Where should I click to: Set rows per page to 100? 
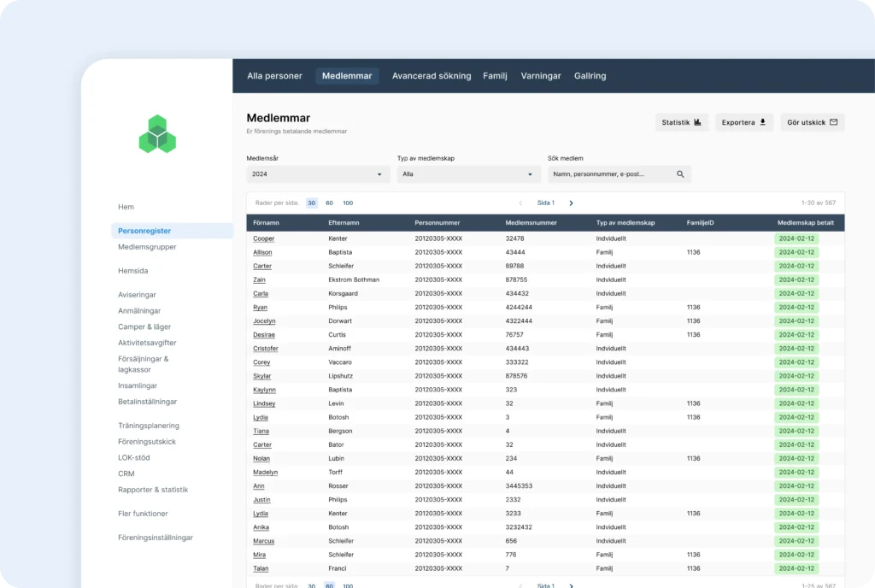[348, 203]
